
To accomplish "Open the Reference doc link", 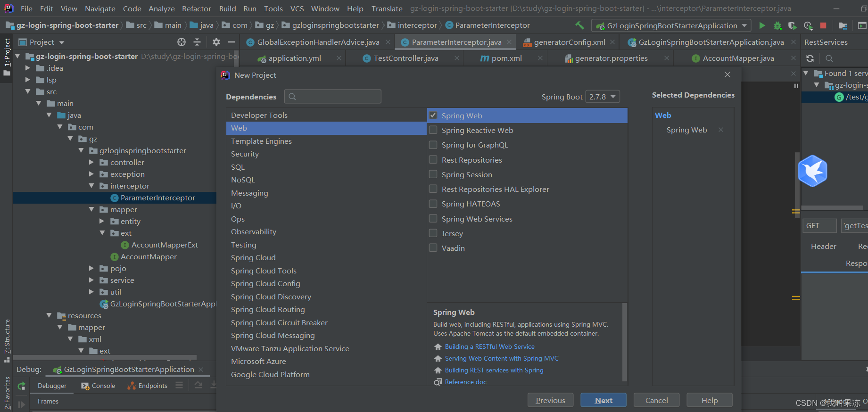I will (465, 382).
